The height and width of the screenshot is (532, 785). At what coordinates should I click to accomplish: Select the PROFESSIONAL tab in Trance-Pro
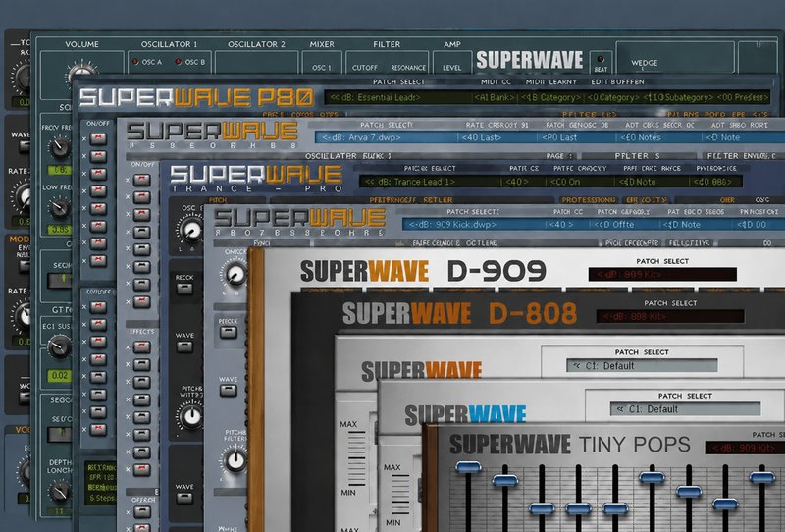click(589, 200)
